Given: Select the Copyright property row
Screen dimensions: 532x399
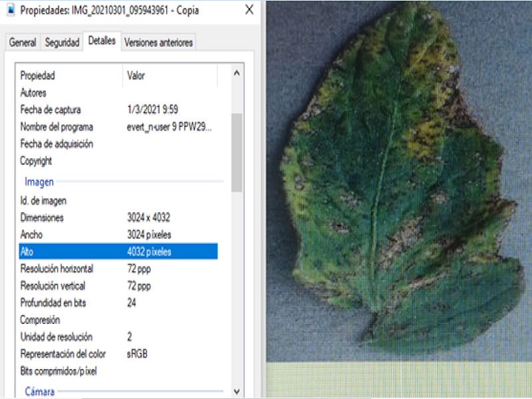Looking at the screenshot, I should (118, 161).
